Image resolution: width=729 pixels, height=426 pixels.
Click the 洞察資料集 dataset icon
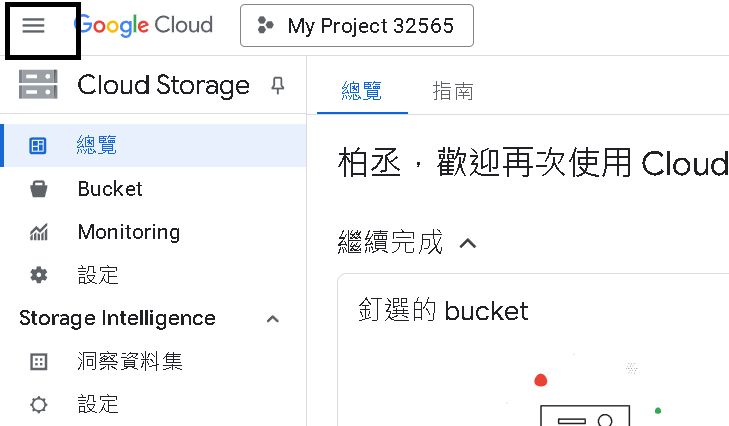[x=39, y=361]
